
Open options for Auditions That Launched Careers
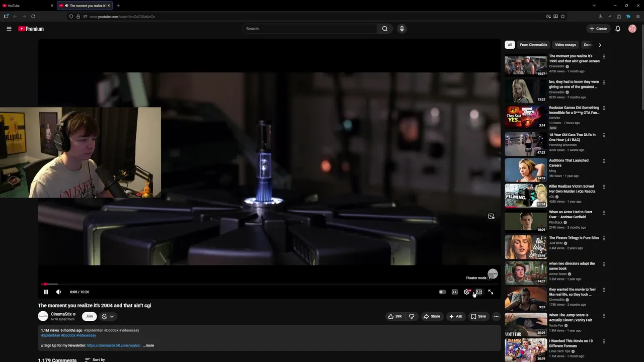pos(604,161)
